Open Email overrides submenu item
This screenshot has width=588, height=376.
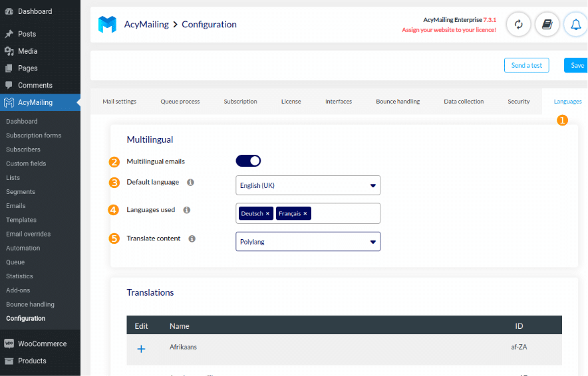coord(28,234)
